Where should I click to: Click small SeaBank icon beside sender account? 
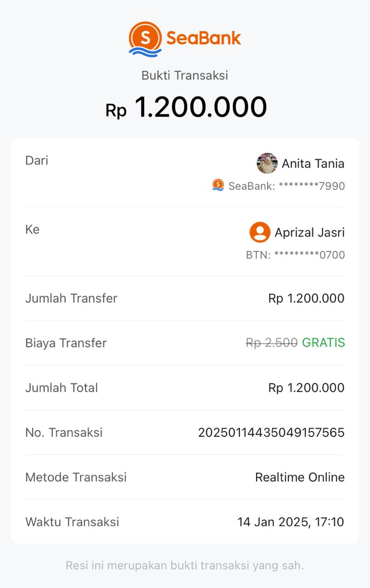[x=218, y=185]
